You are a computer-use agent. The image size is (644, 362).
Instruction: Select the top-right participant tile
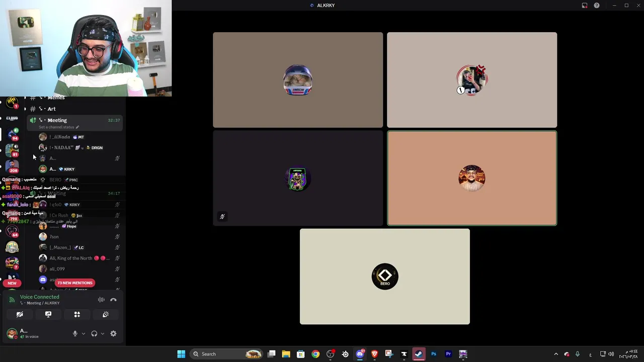(472, 80)
